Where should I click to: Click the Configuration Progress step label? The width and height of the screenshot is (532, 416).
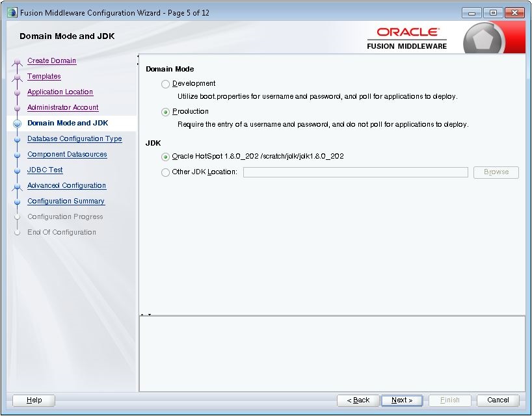point(65,216)
